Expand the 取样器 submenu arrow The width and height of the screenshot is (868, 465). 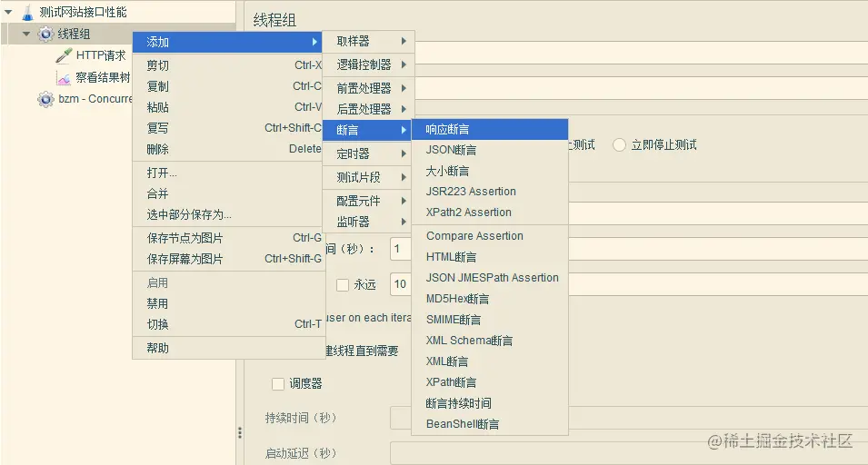coord(404,41)
